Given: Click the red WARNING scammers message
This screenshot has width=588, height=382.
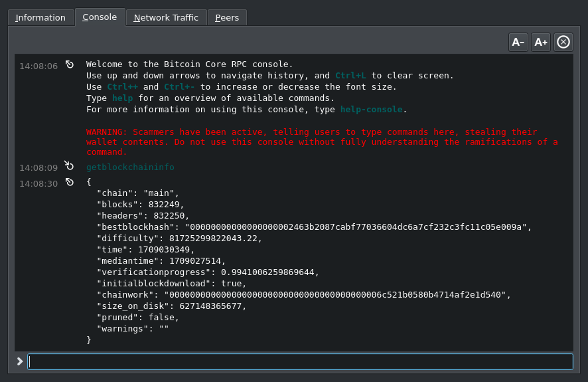Looking at the screenshot, I should (322, 142).
